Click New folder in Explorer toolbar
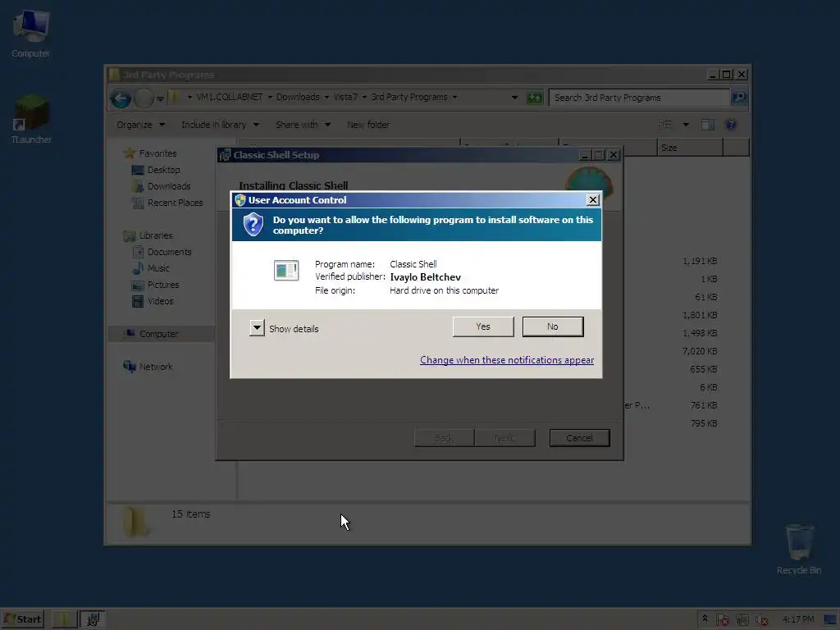The height and width of the screenshot is (630, 840). [368, 125]
